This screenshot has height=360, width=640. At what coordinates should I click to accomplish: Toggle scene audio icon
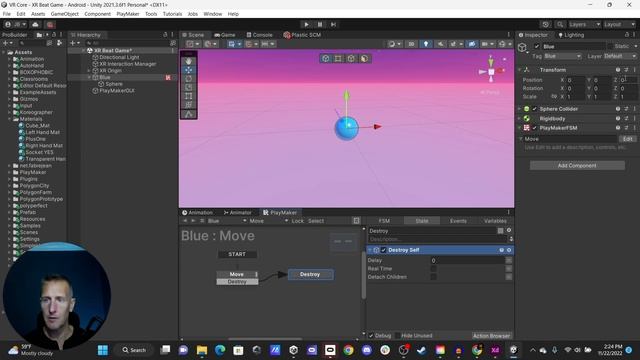(440, 44)
